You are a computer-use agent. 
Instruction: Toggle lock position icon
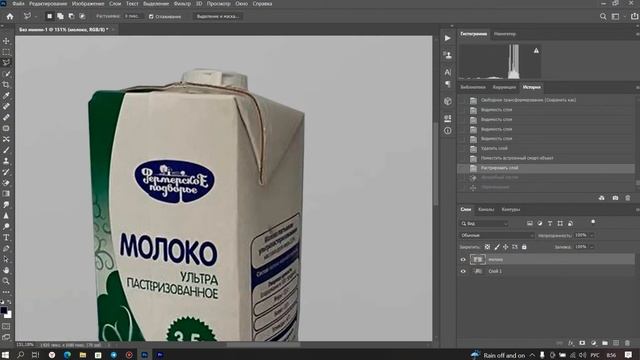(506, 247)
